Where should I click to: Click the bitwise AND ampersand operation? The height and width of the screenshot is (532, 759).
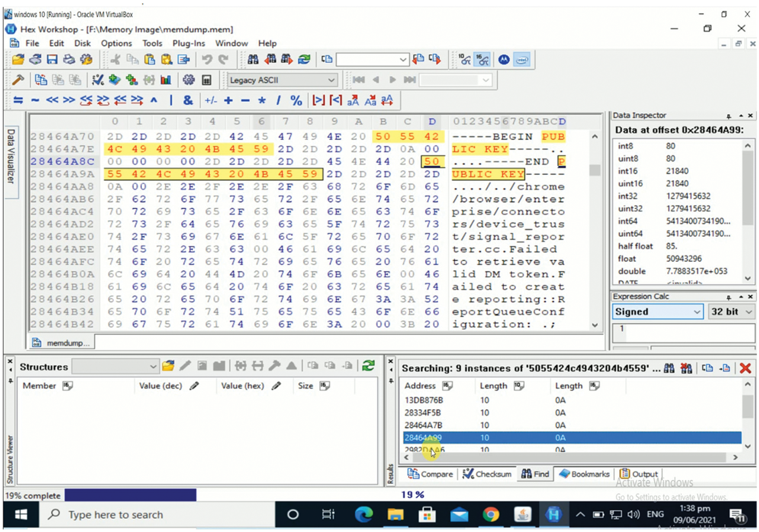pos(188,101)
